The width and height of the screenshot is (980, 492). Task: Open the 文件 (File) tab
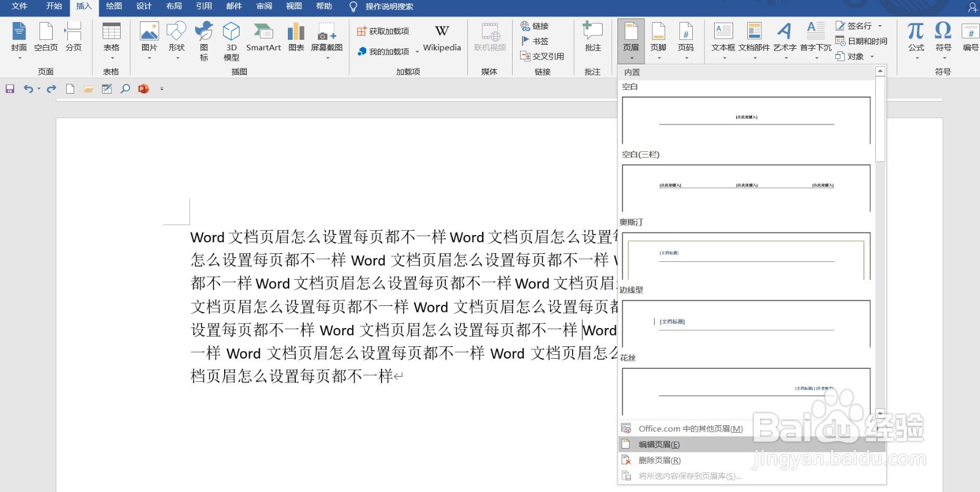click(20, 6)
